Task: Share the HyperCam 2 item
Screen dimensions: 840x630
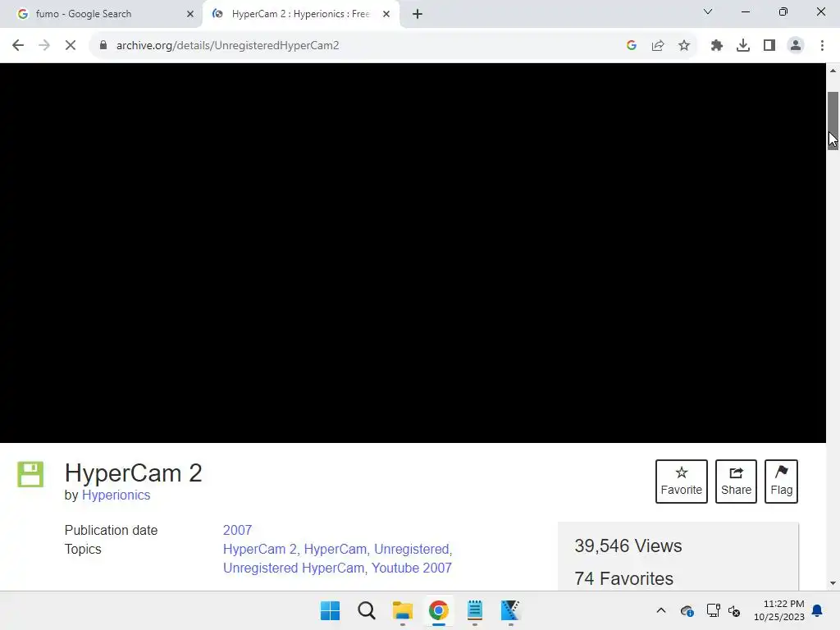Action: pos(736,481)
